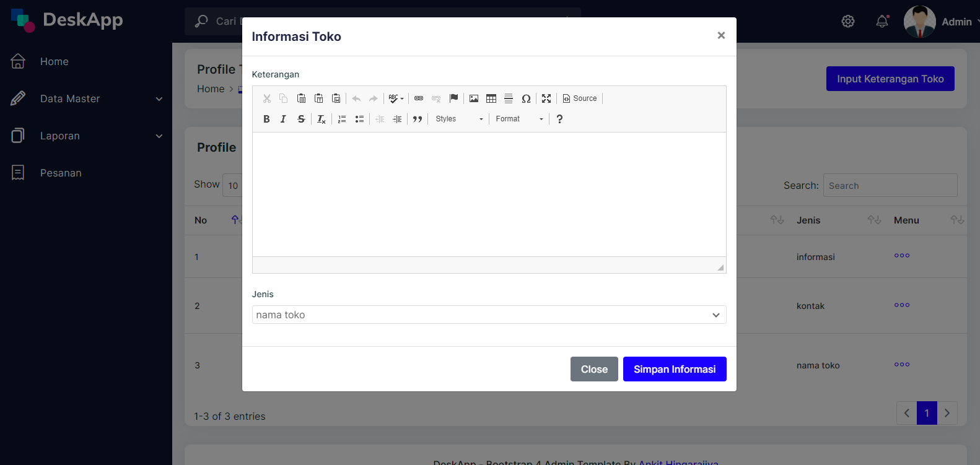Open the Jenis dropdown showing nama toko
The height and width of the screenshot is (465, 980).
point(489,315)
